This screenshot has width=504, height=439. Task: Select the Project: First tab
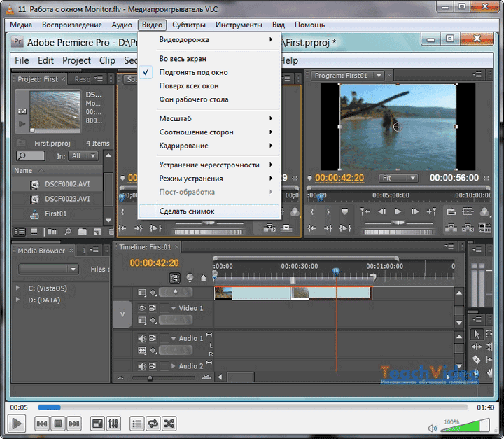38,79
